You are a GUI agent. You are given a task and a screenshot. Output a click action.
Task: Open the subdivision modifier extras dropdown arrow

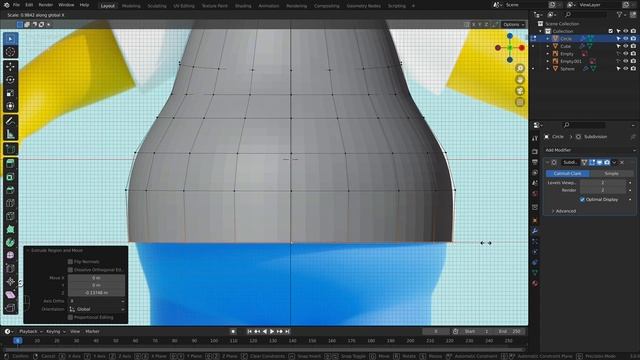614,162
